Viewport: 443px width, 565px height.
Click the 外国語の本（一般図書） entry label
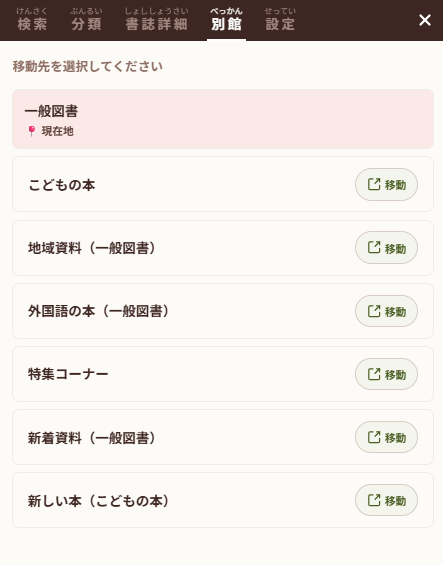98,311
